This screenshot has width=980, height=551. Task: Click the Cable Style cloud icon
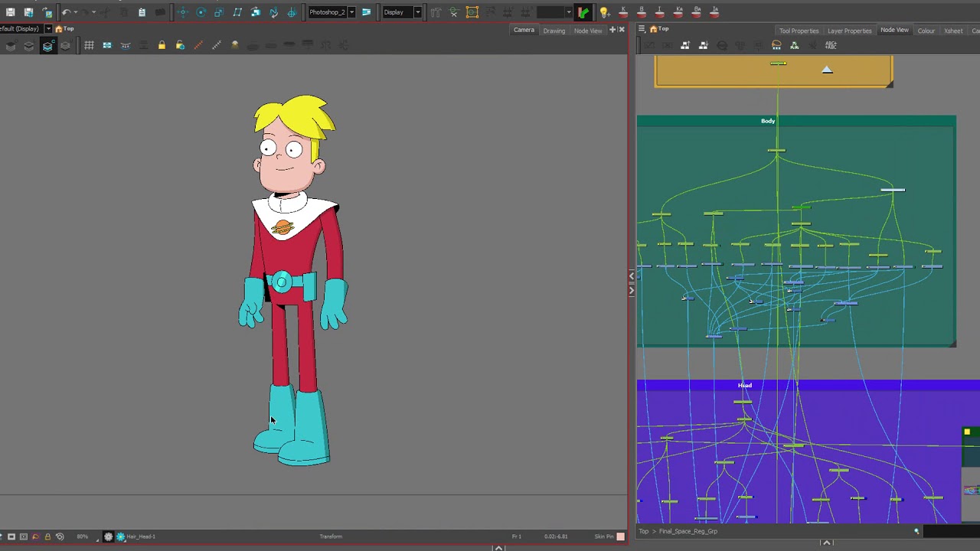776,46
